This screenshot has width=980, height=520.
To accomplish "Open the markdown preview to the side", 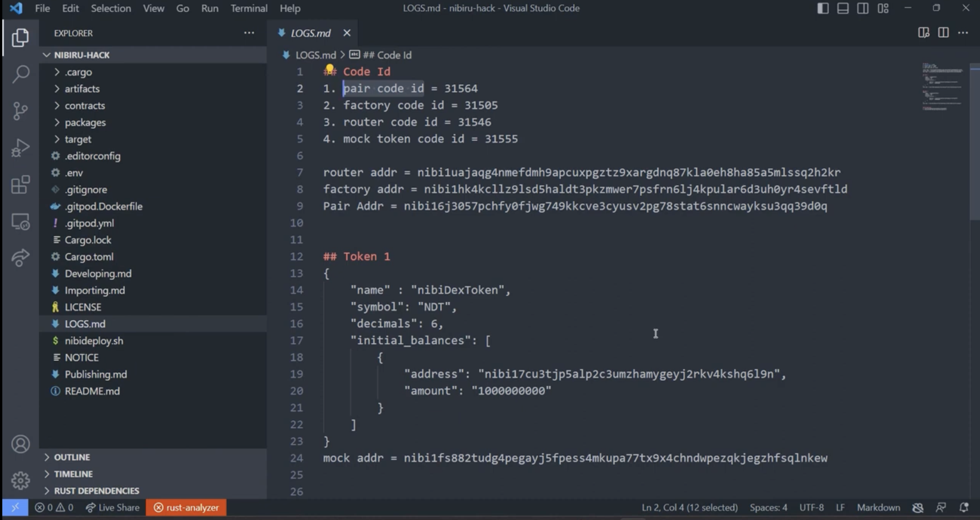I will [923, 33].
